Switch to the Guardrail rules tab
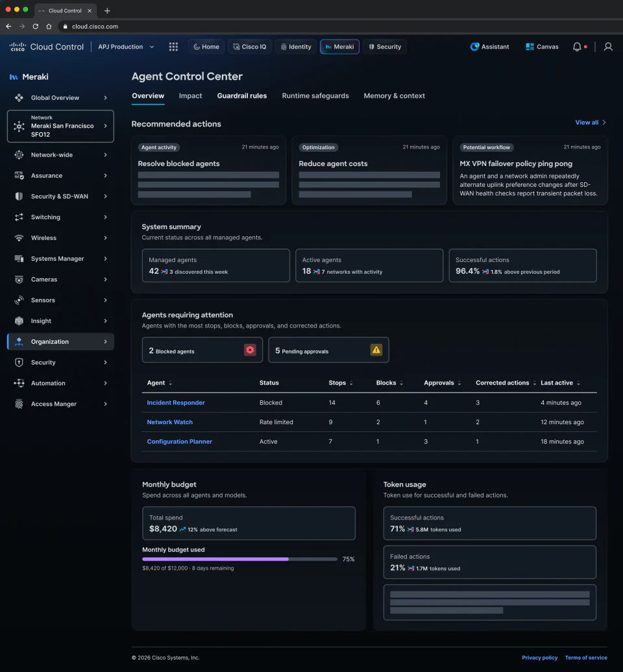623x672 pixels. (x=242, y=96)
